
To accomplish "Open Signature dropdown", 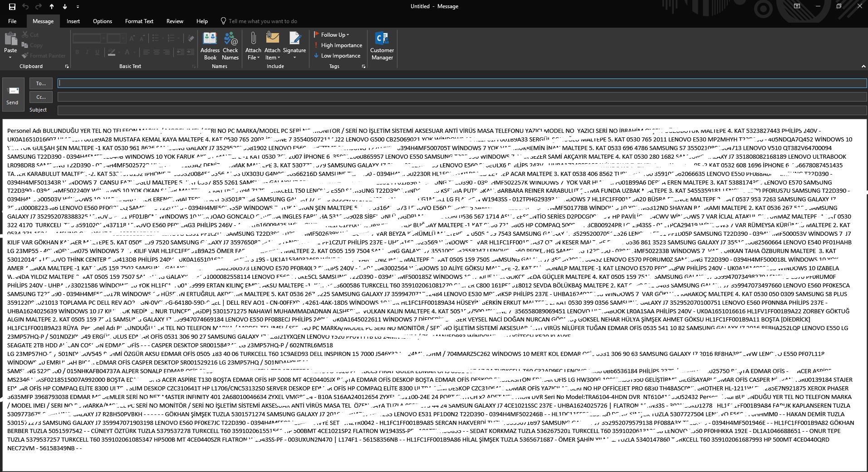I will 294,46.
